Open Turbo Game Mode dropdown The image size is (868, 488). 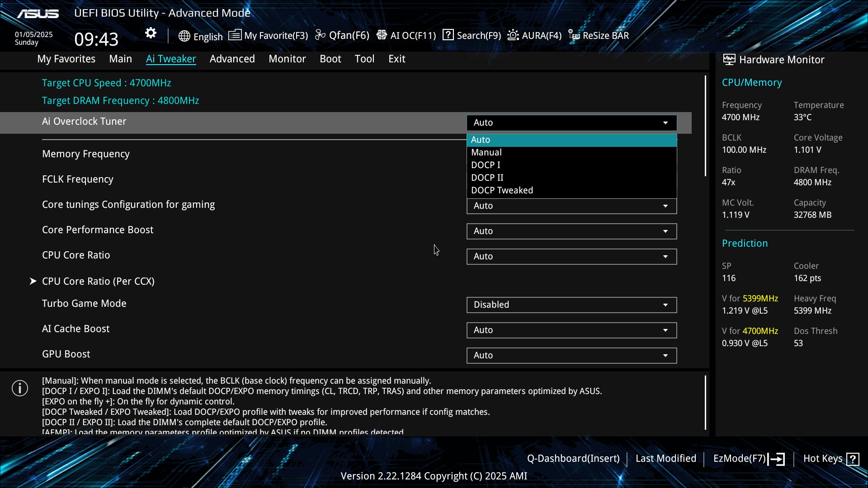click(x=571, y=305)
